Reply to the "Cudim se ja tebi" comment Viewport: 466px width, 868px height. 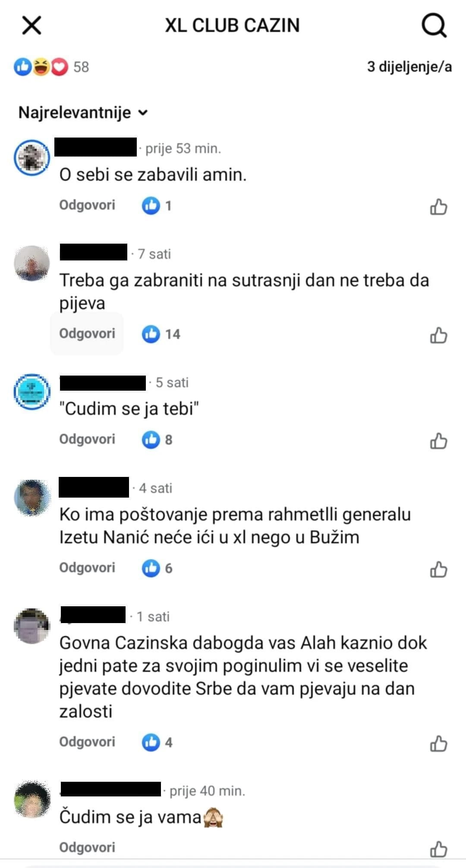[87, 439]
